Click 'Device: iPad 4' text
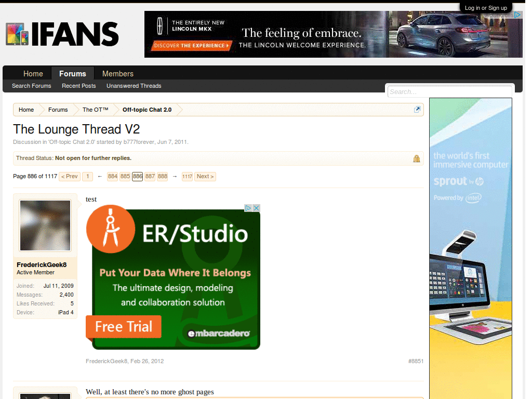The width and height of the screenshot is (532, 399). 45,312
